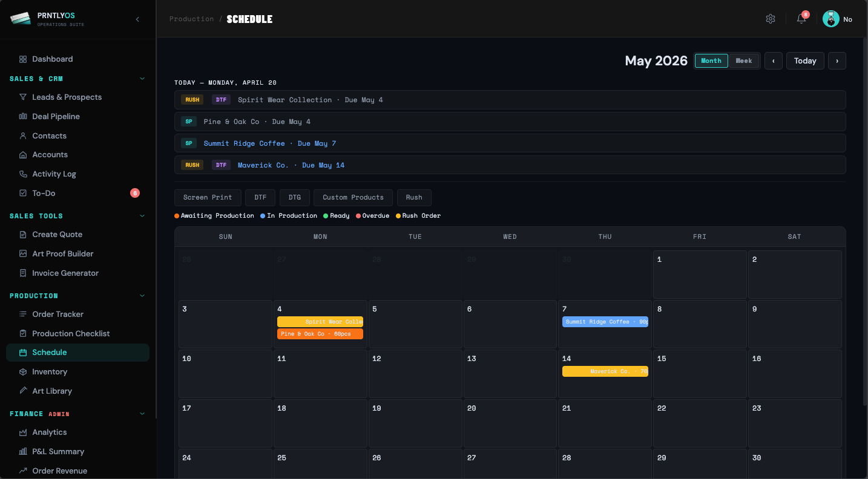The width and height of the screenshot is (868, 479).
Task: Toggle the Screen Print filter
Action: click(x=208, y=198)
